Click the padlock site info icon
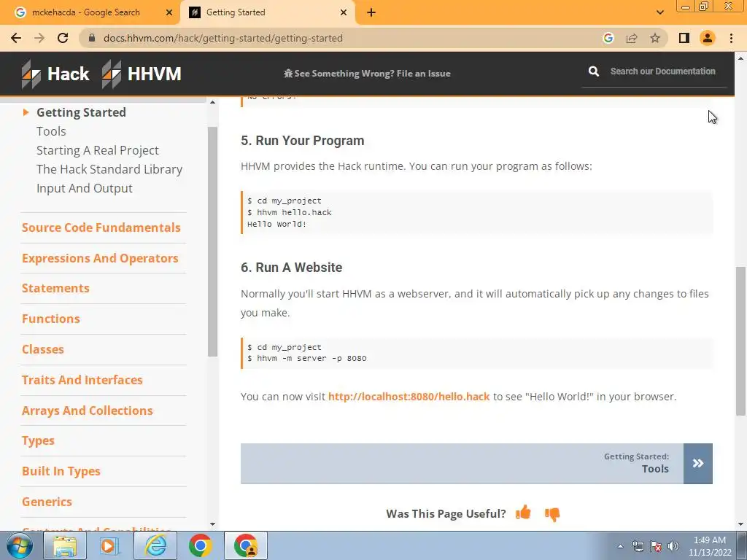The image size is (747, 560). (92, 38)
